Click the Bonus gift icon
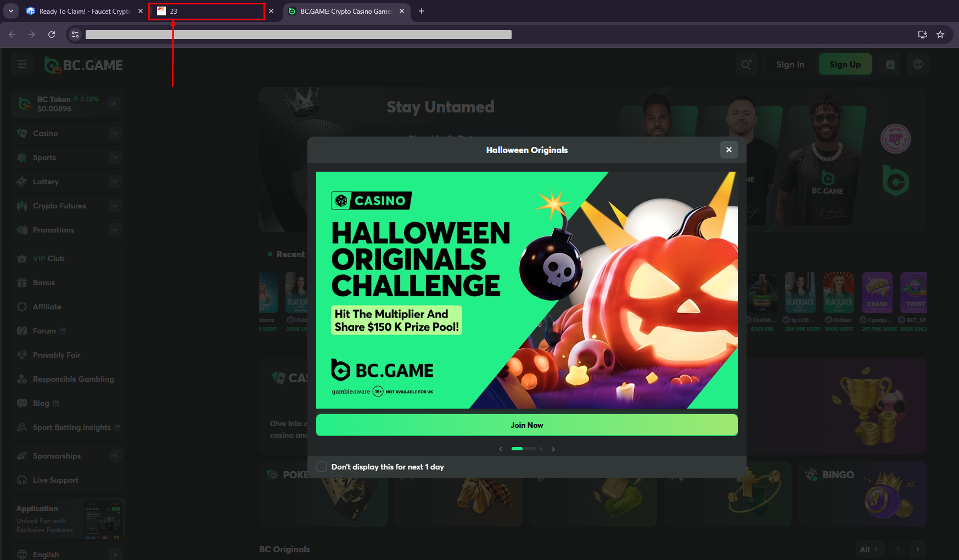Image resolution: width=959 pixels, height=560 pixels. (22, 282)
